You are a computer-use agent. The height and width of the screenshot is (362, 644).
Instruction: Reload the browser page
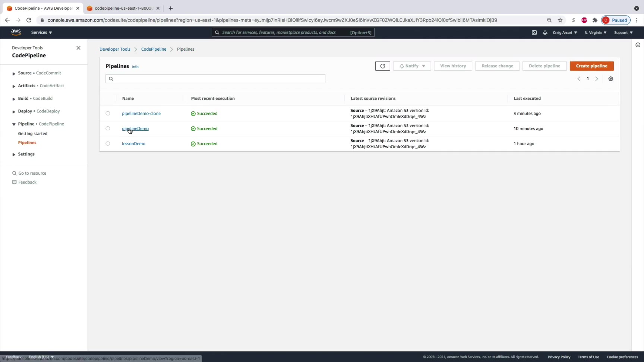click(x=29, y=20)
